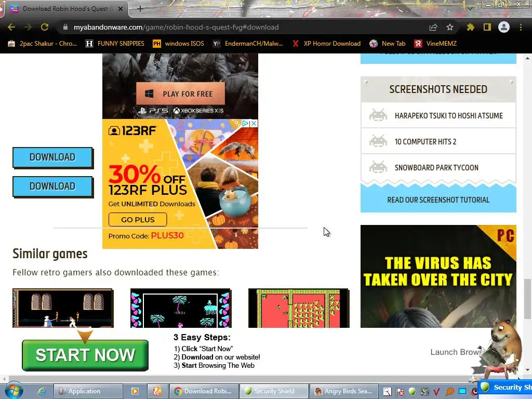Switch to Security Shield taskbar window
The image size is (532, 399).
point(274,391)
